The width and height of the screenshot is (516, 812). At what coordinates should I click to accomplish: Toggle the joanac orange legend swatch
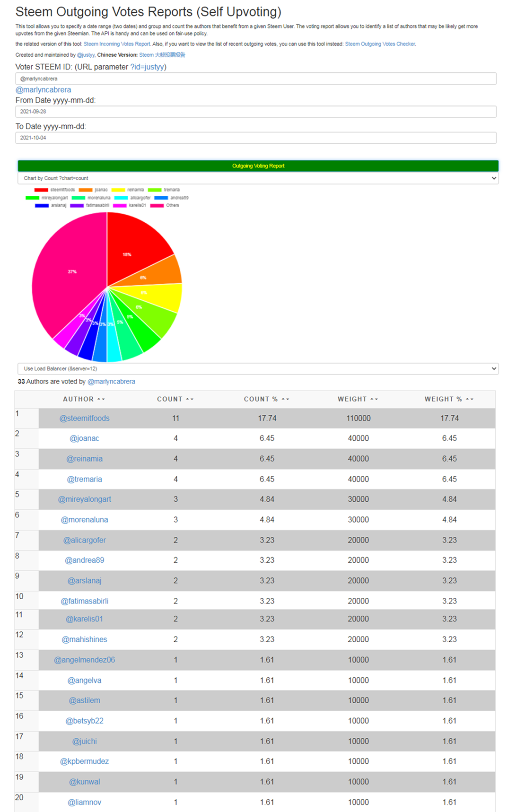click(85, 190)
